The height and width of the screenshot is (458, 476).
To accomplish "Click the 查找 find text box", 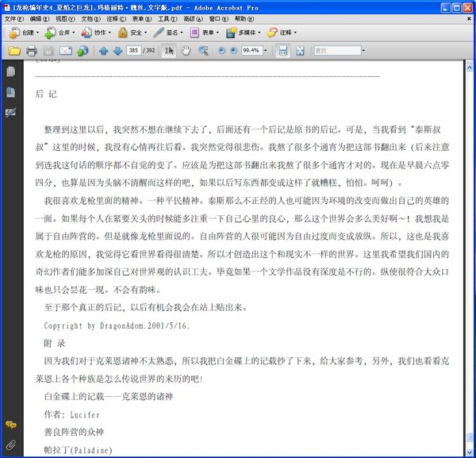I will click(x=337, y=51).
